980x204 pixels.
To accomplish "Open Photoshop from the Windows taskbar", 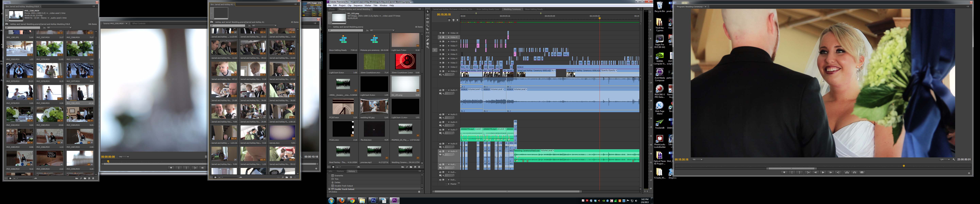I will 373,200.
